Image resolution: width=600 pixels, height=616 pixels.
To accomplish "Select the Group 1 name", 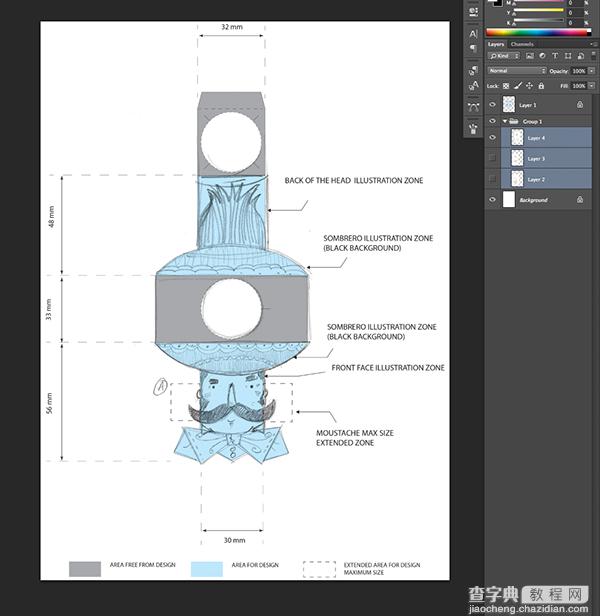I will (532, 122).
